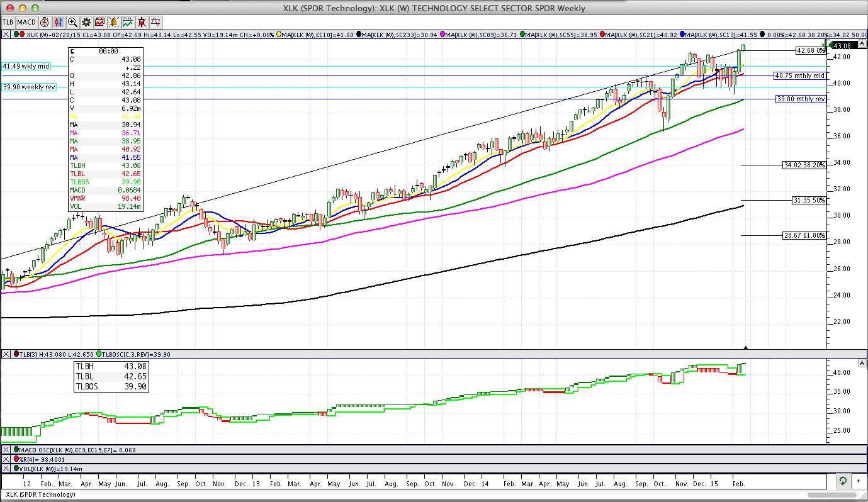
Task: Click the A autoscale button on TLB pane
Action: (x=862, y=364)
